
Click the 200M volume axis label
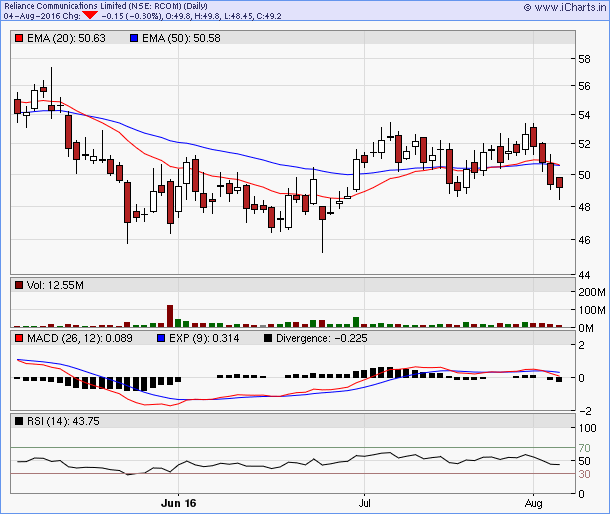pyautogui.click(x=592, y=292)
